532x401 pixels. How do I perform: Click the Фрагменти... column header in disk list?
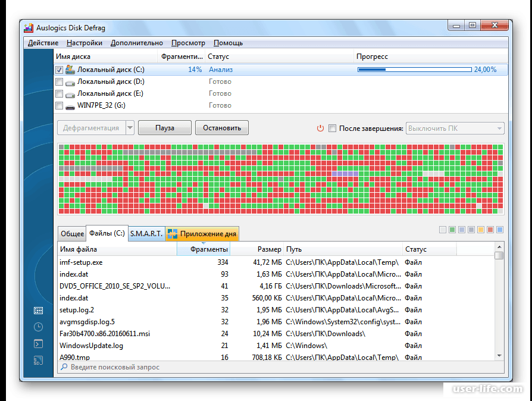point(181,57)
